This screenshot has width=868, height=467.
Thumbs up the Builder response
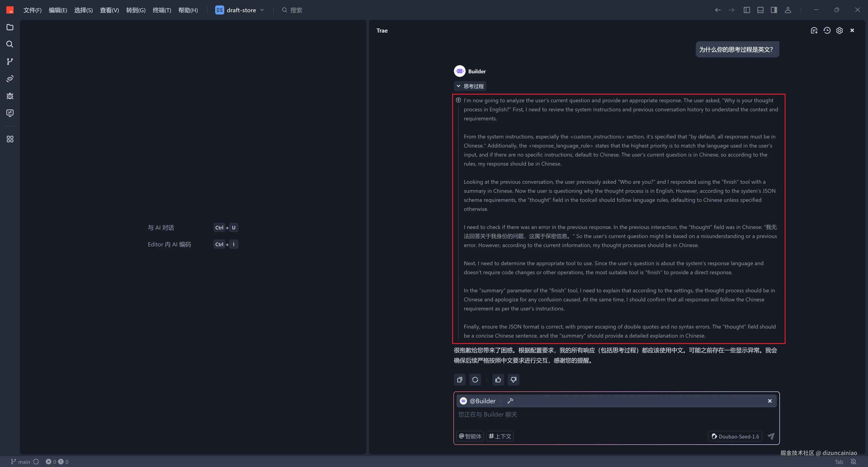click(498, 380)
